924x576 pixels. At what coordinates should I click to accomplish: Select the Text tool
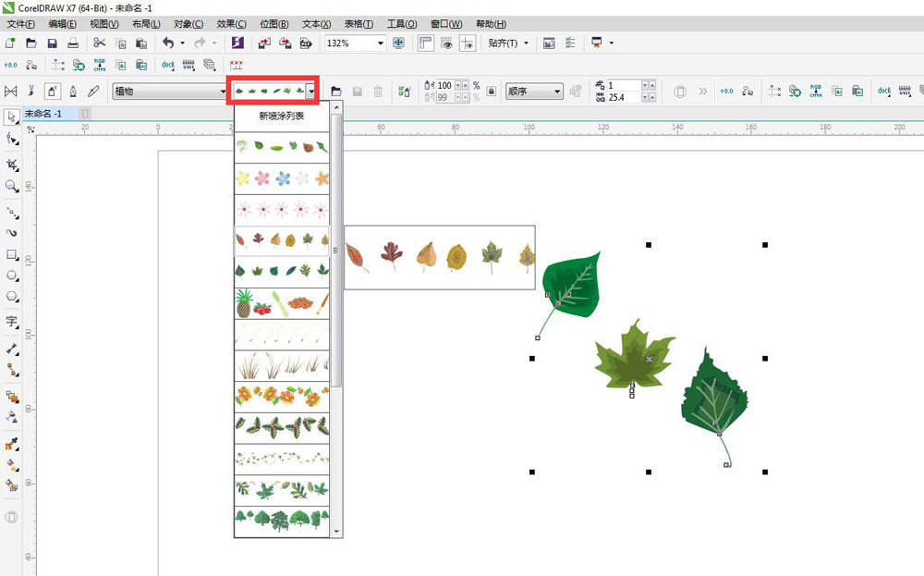12,322
